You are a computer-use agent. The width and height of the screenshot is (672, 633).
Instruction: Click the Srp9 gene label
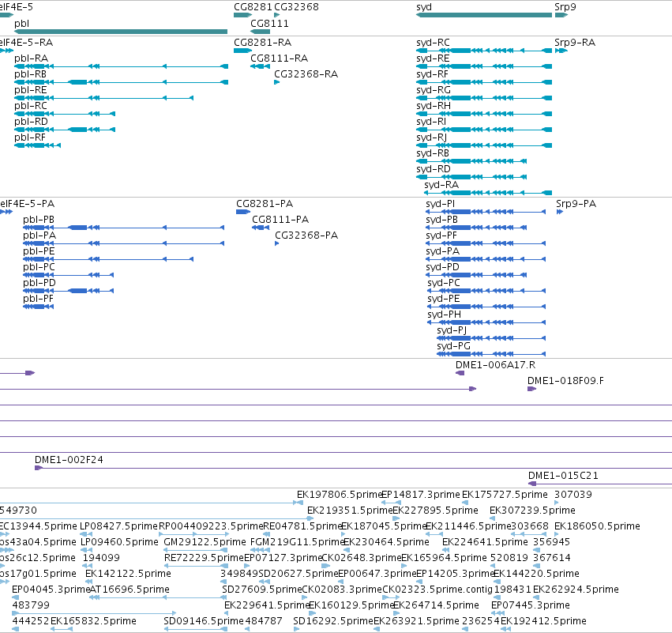click(565, 7)
